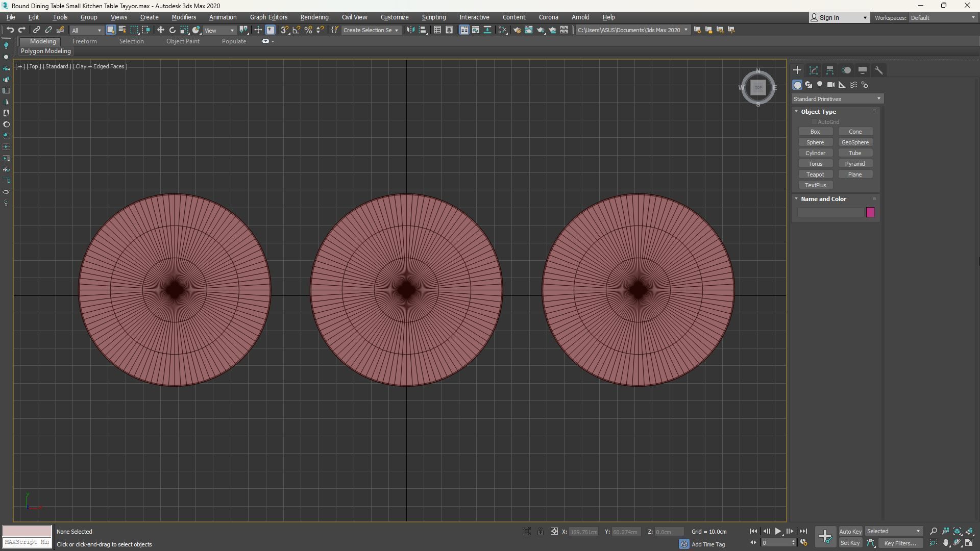This screenshot has width=980, height=551.
Task: Click the Mirror tool icon
Action: coord(410,30)
